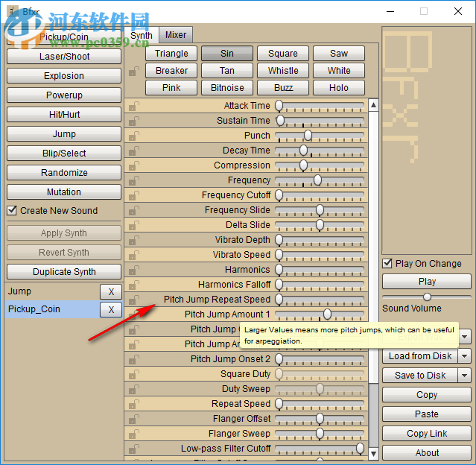Click Duplicate Synth
Image resolution: width=476 pixels, height=465 pixels.
(64, 272)
